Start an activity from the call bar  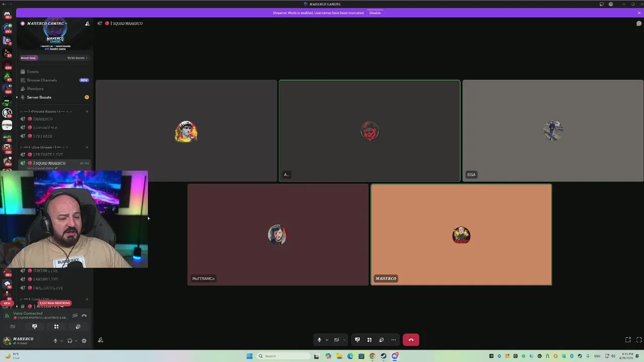pos(369,340)
